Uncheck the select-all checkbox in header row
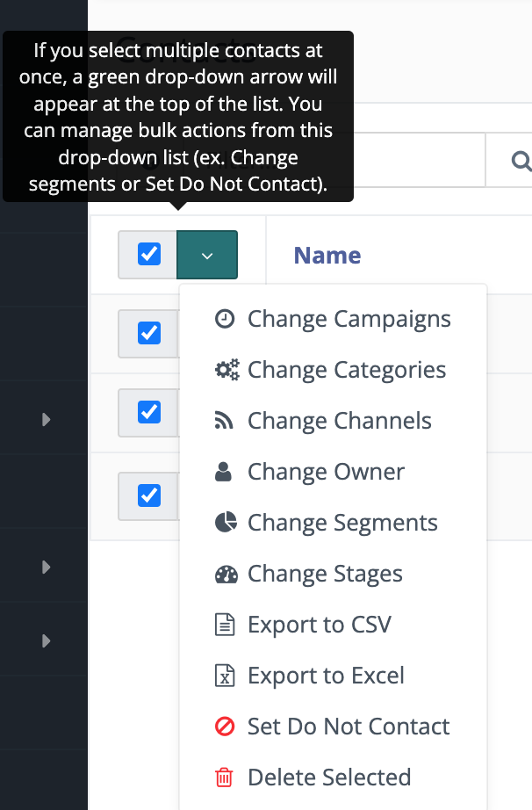This screenshot has width=532, height=810. pos(149,255)
